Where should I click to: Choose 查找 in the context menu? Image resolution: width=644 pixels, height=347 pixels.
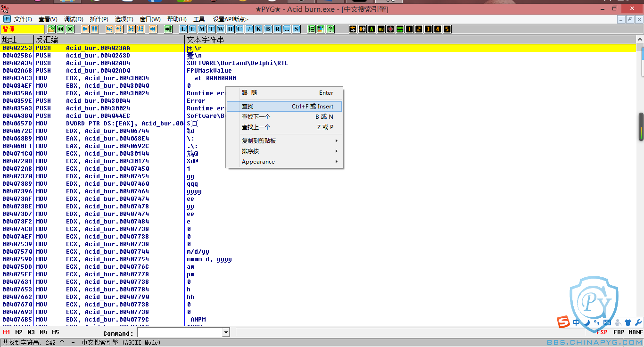click(284, 107)
